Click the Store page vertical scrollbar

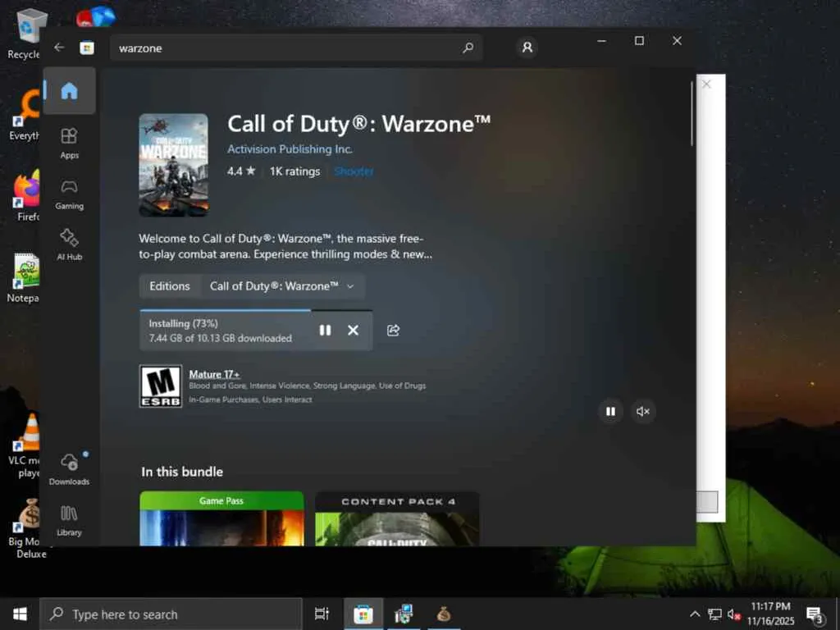(692, 113)
